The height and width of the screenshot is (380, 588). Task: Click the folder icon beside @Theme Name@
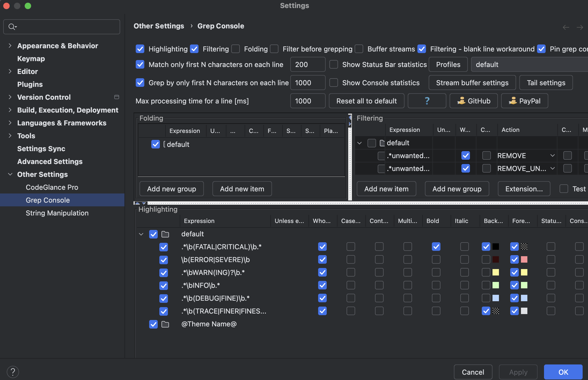click(x=165, y=324)
